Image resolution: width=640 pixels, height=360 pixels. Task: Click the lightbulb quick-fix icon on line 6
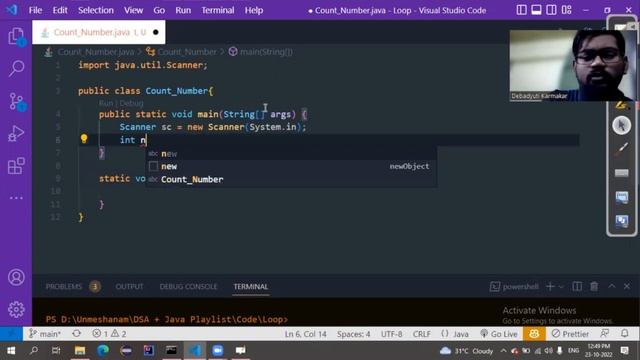pyautogui.click(x=84, y=139)
